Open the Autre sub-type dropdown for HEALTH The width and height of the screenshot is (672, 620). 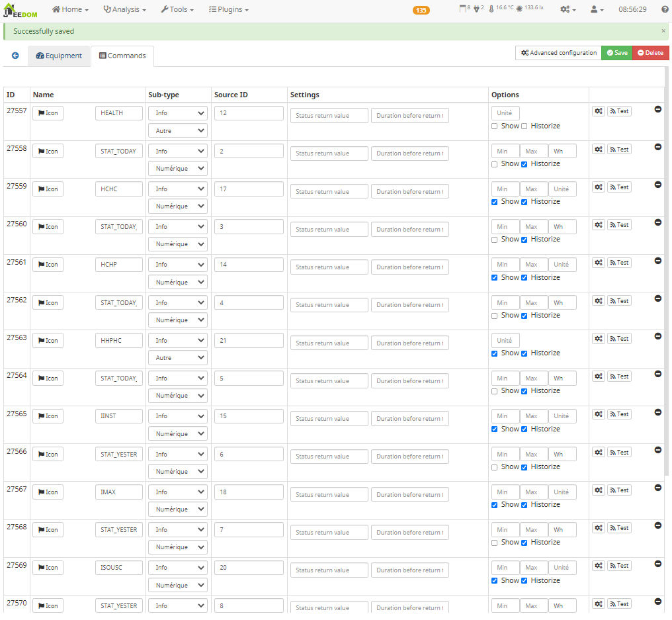177,131
